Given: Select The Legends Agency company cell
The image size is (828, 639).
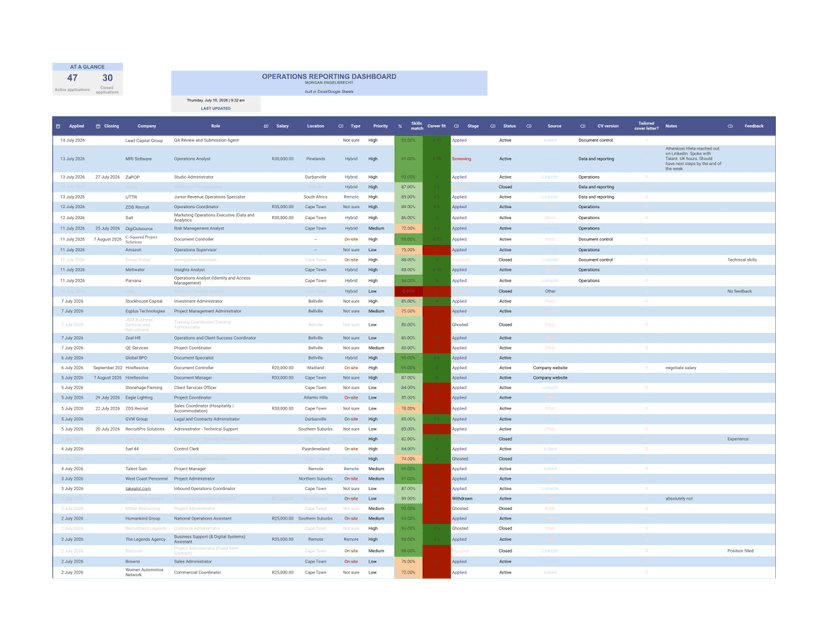Looking at the screenshot, I should pyautogui.click(x=145, y=540).
